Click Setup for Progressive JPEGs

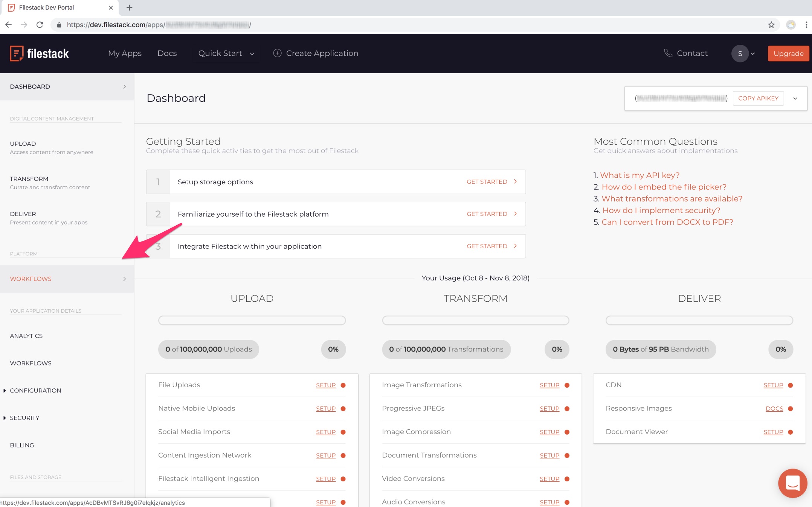[549, 409]
